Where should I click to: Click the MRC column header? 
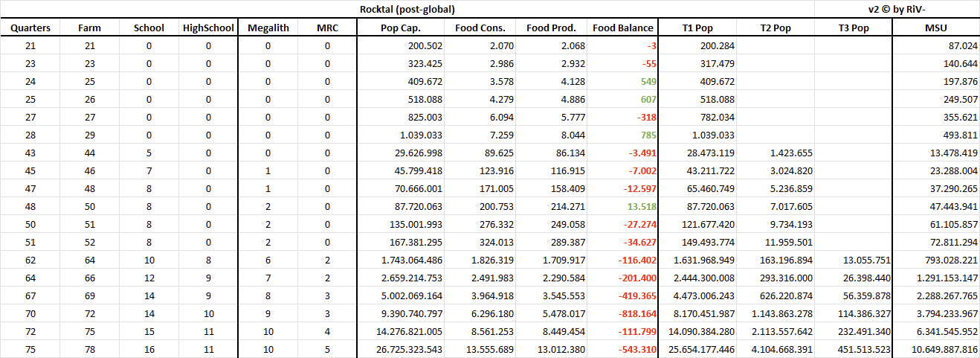[x=326, y=28]
